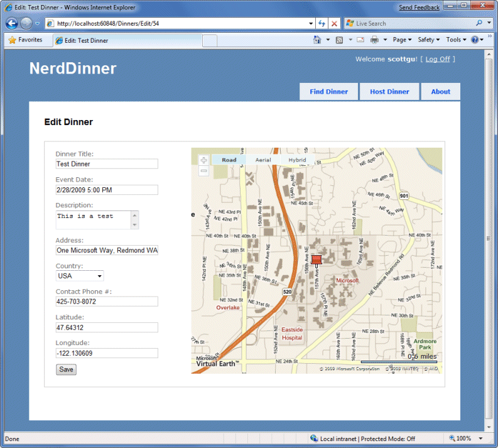The height and width of the screenshot is (448, 498).
Task: Click the map zoom out minus icon
Action: [203, 171]
